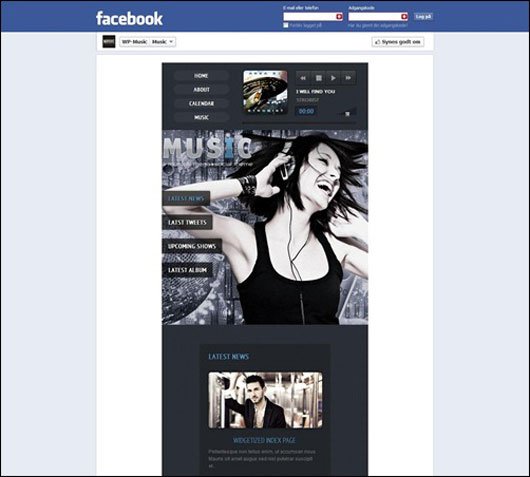
Task: Click the thumbs-up Synes godt om button
Action: pyautogui.click(x=398, y=42)
